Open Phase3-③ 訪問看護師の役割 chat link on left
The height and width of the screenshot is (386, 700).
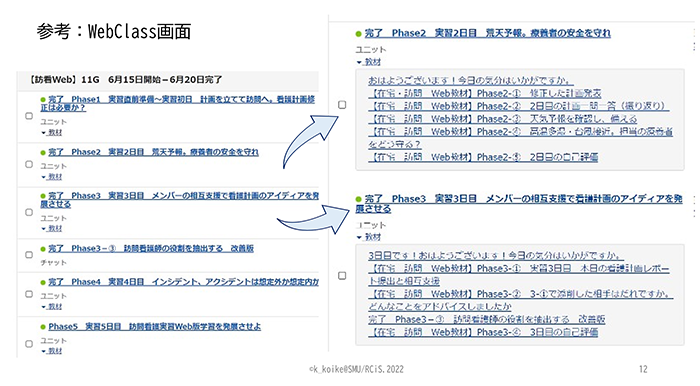(x=151, y=249)
